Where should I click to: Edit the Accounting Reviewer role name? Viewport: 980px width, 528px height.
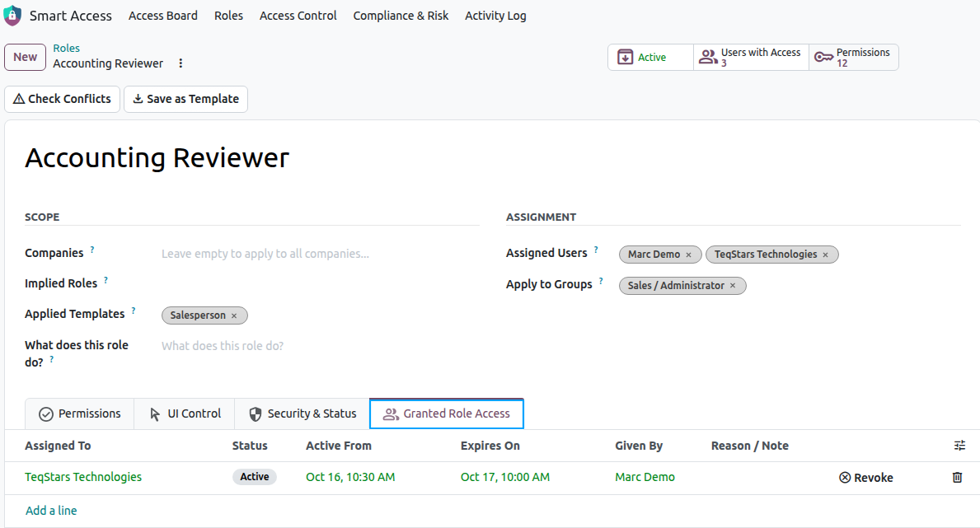point(157,157)
